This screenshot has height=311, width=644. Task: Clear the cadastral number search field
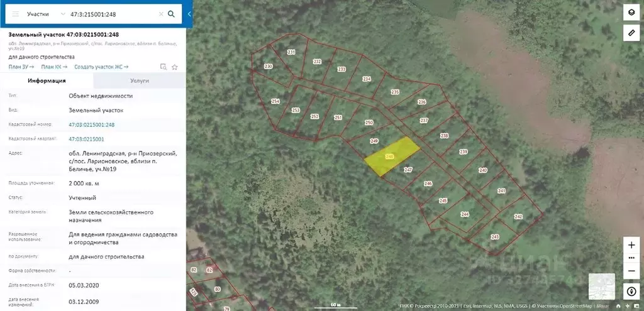tap(161, 14)
